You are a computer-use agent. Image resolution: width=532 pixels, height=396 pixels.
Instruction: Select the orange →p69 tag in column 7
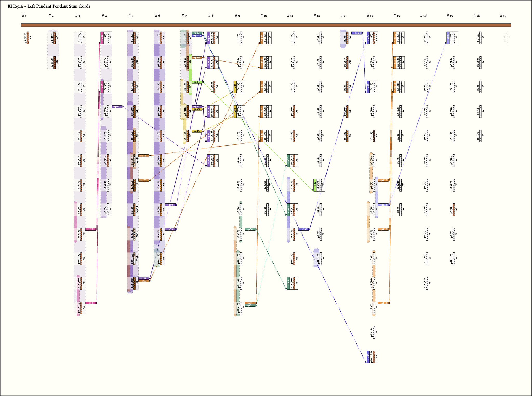click(x=197, y=58)
